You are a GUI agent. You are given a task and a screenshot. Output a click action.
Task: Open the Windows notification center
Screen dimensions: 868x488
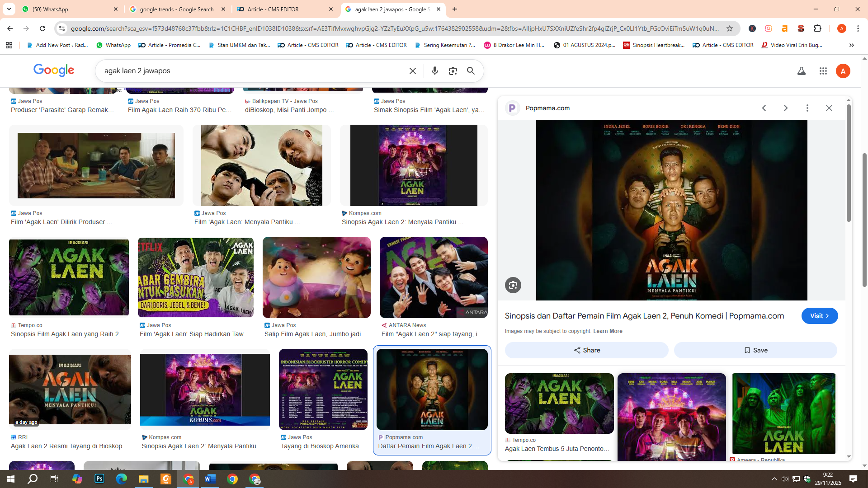coord(853,479)
